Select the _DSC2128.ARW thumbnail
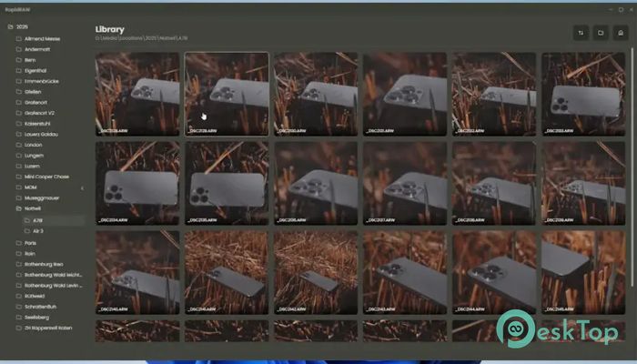Screen dimensions: 637x364 [137, 94]
